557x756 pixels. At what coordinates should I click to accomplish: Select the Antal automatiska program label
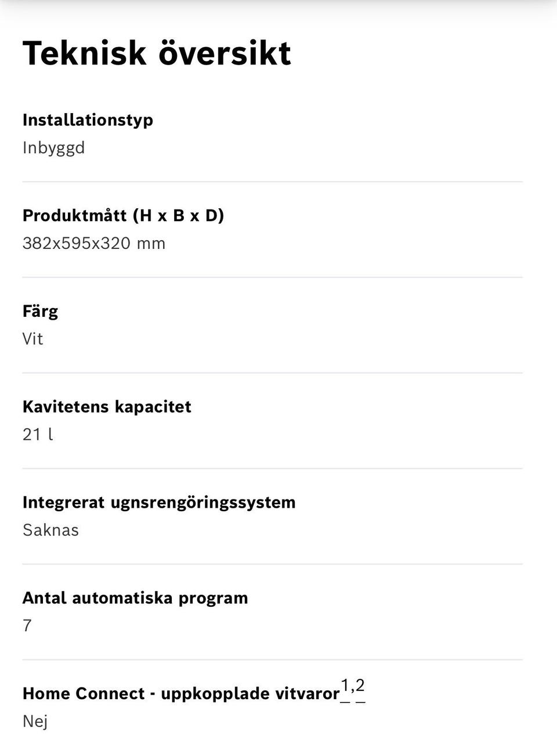pyautogui.click(x=135, y=598)
